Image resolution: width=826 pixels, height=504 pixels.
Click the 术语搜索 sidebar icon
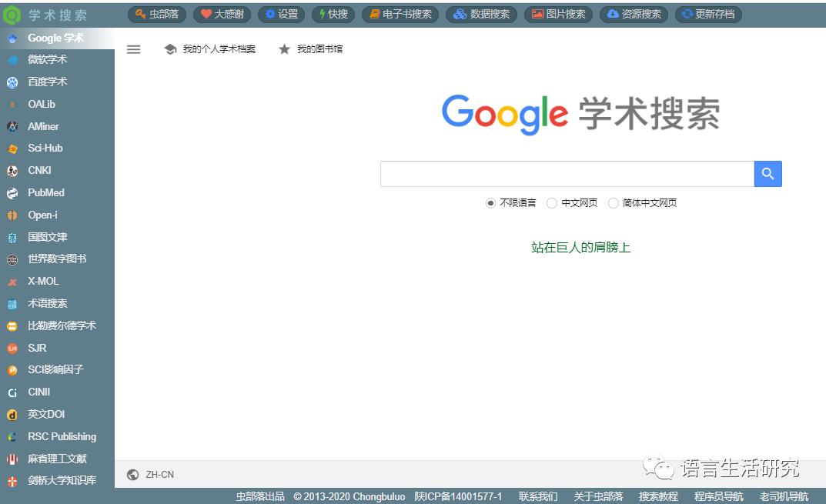click(x=12, y=305)
